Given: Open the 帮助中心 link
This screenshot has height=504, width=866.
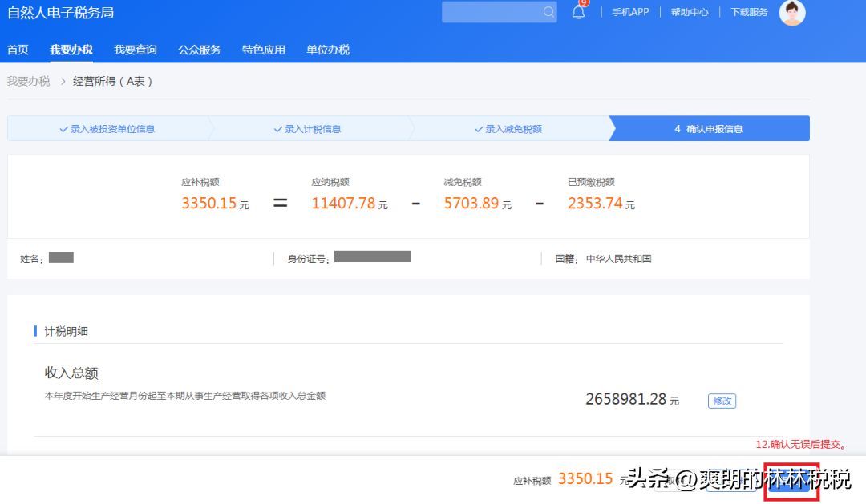Looking at the screenshot, I should pos(689,13).
